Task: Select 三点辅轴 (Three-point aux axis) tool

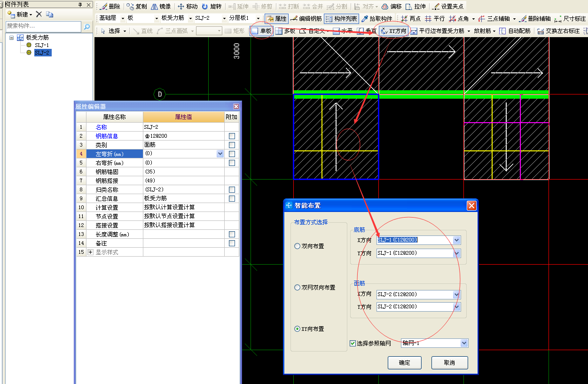Action: tap(494, 19)
